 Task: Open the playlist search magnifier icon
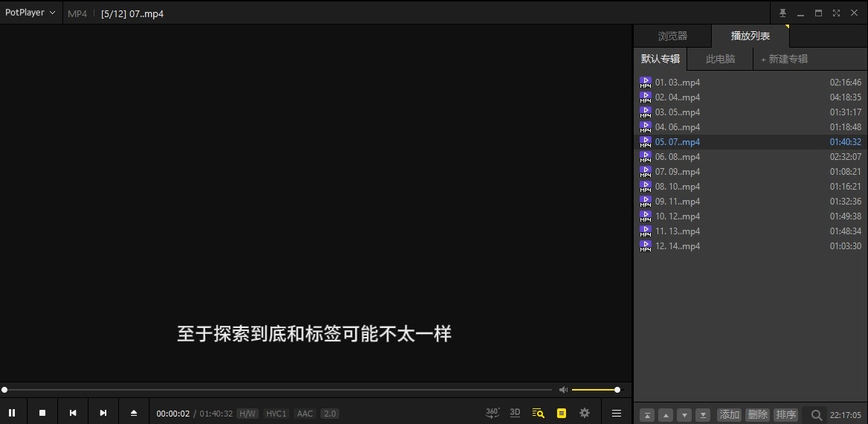click(816, 414)
